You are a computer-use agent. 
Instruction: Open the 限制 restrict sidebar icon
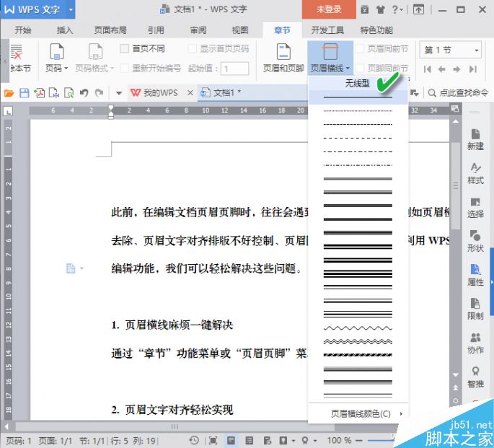point(475,309)
